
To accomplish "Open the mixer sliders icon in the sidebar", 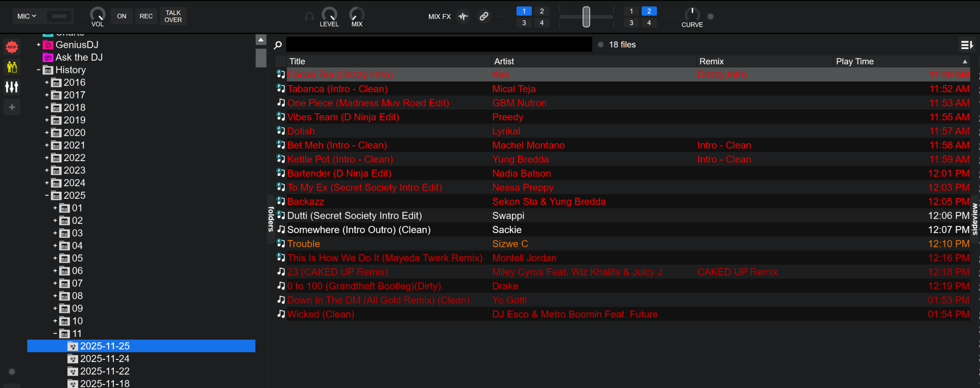I will (x=12, y=87).
